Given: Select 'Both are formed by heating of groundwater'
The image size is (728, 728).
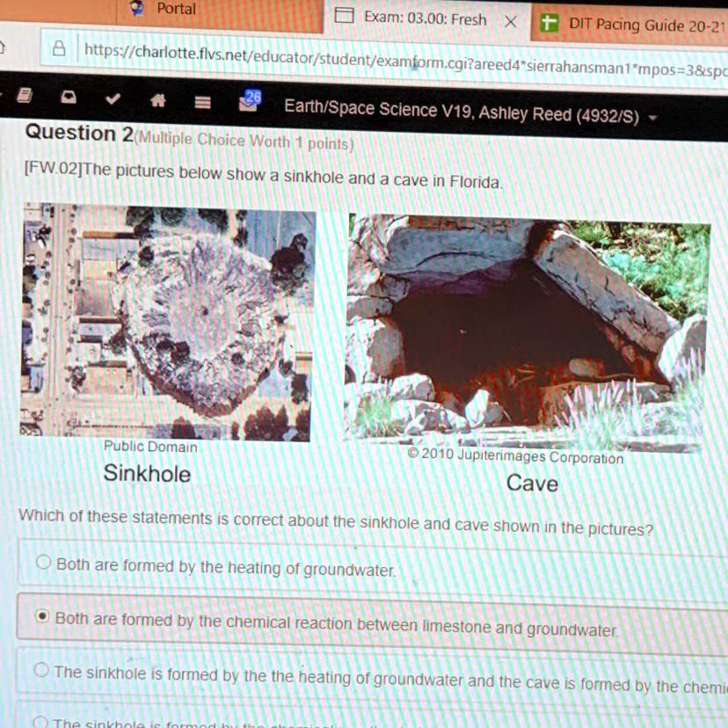Looking at the screenshot, I should [x=42, y=562].
